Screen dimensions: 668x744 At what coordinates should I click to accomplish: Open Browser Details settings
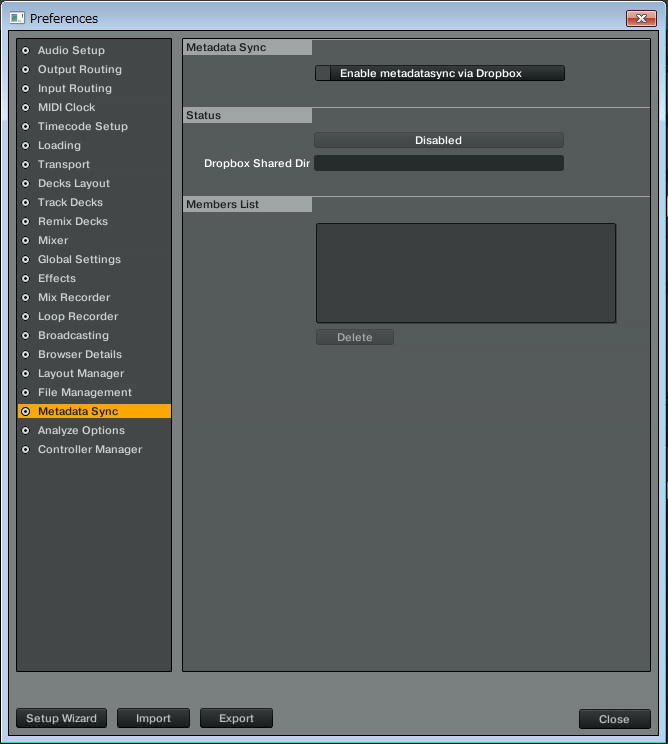(x=94, y=354)
